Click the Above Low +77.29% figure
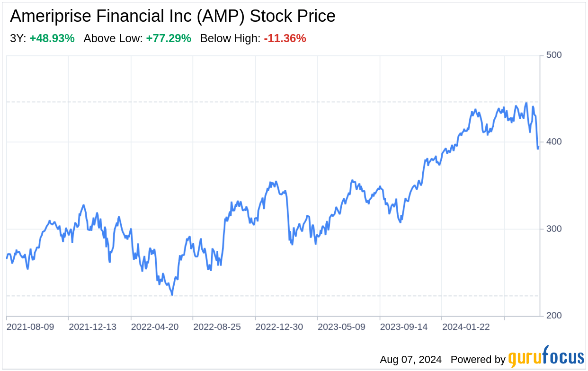 pyautogui.click(x=169, y=39)
